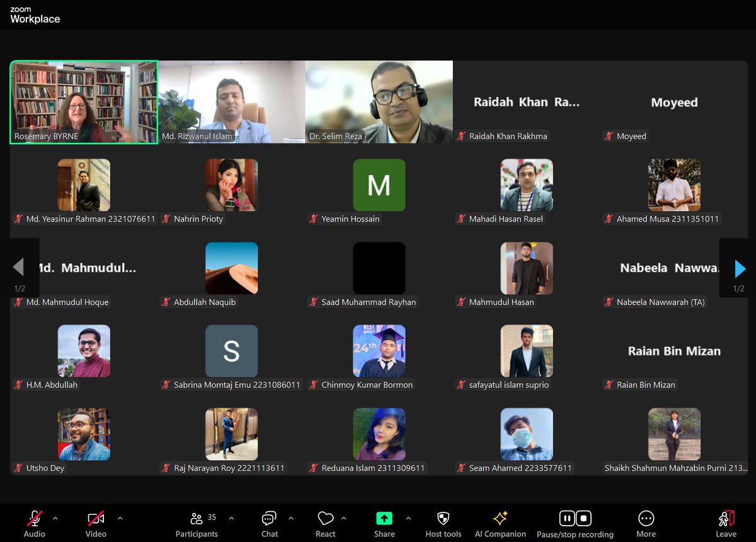The height and width of the screenshot is (542, 756).
Task: Click Raj Narayan Roy's profile picture
Action: pos(231,434)
